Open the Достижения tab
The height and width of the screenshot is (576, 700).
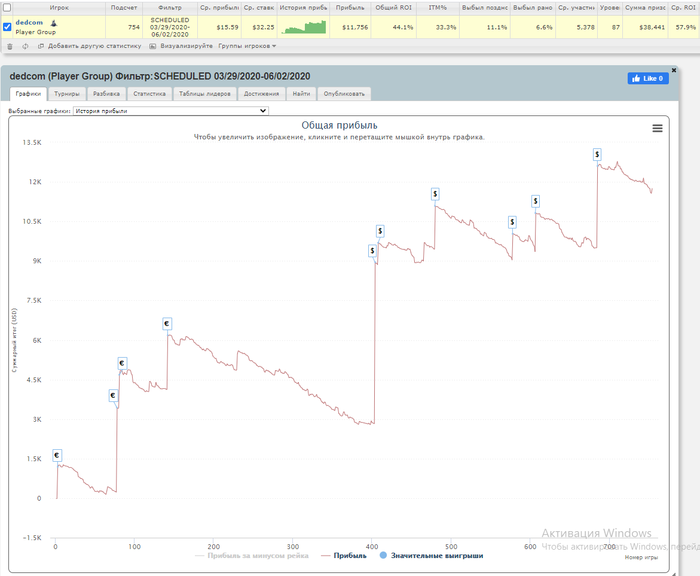262,94
